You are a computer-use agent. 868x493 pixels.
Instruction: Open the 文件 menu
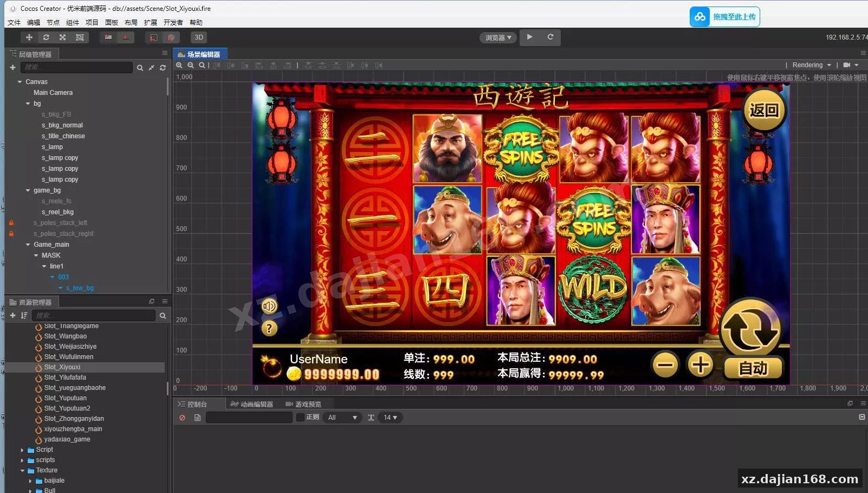[14, 23]
